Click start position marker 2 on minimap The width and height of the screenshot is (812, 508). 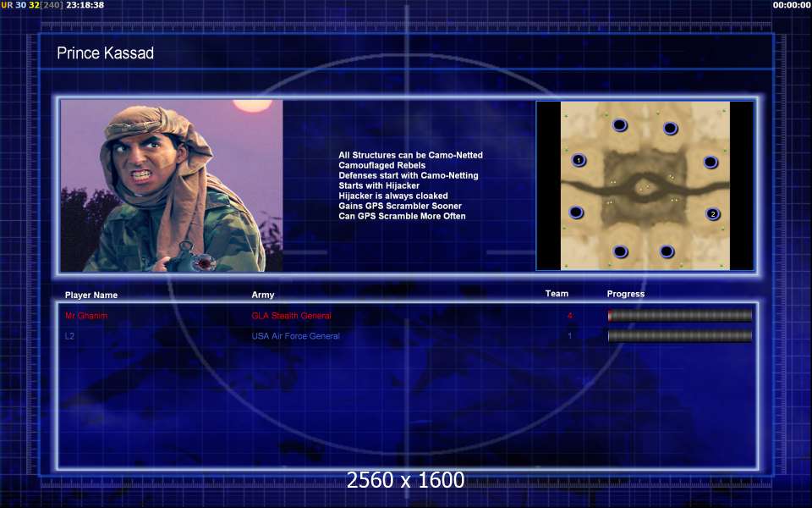coord(713,214)
